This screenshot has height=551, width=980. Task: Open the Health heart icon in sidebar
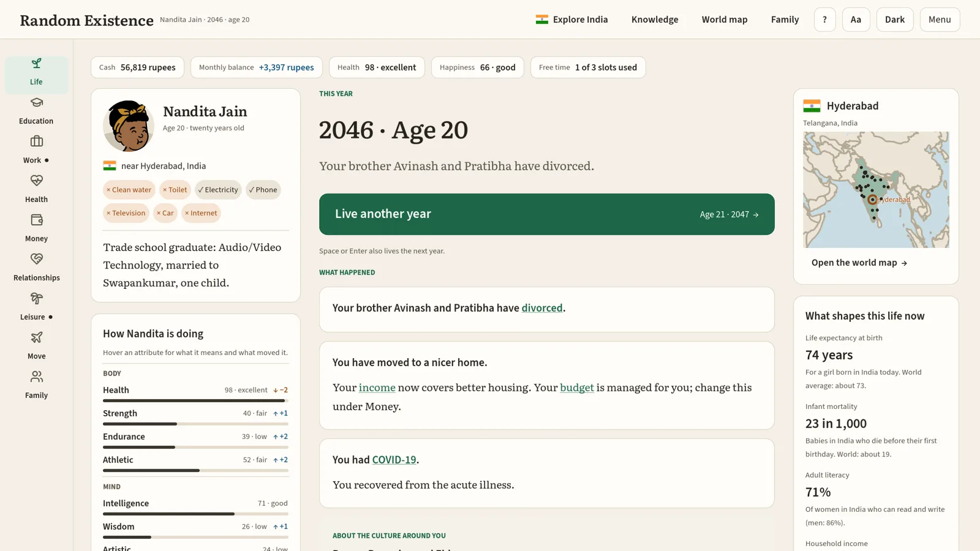pyautogui.click(x=37, y=181)
